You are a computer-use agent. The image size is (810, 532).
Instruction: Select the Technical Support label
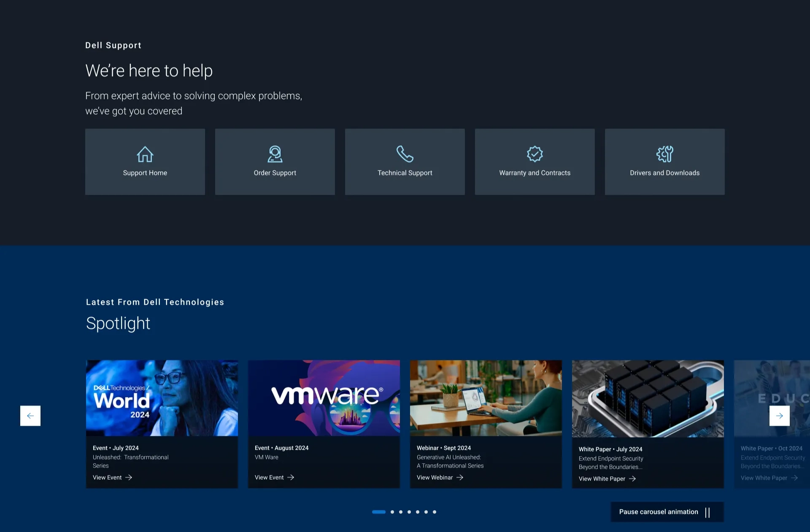tap(405, 173)
